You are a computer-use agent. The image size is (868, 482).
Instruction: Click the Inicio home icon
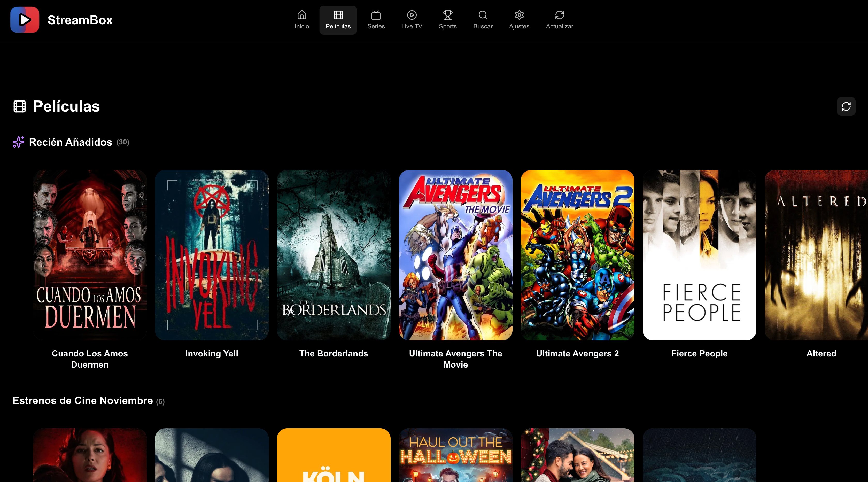pyautogui.click(x=301, y=15)
